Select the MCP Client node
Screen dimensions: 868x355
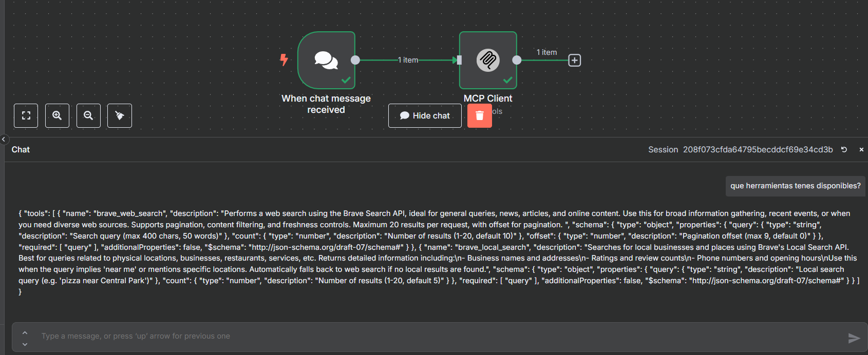click(x=488, y=60)
